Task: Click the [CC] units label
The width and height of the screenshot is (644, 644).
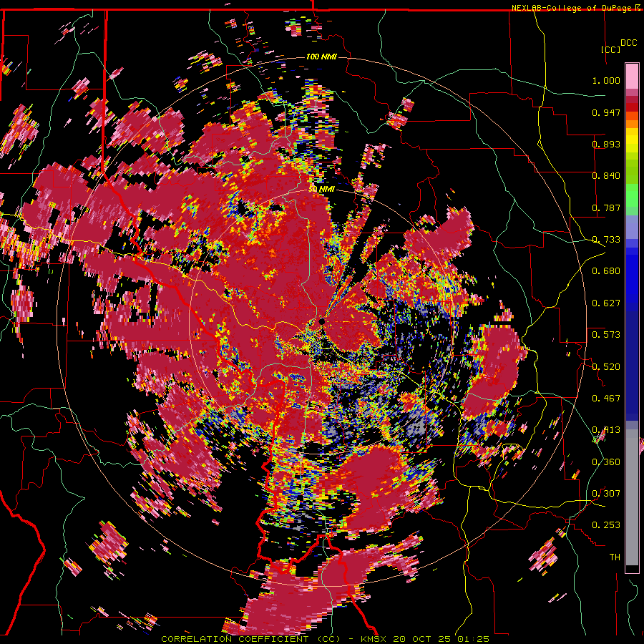Action: pos(611,49)
